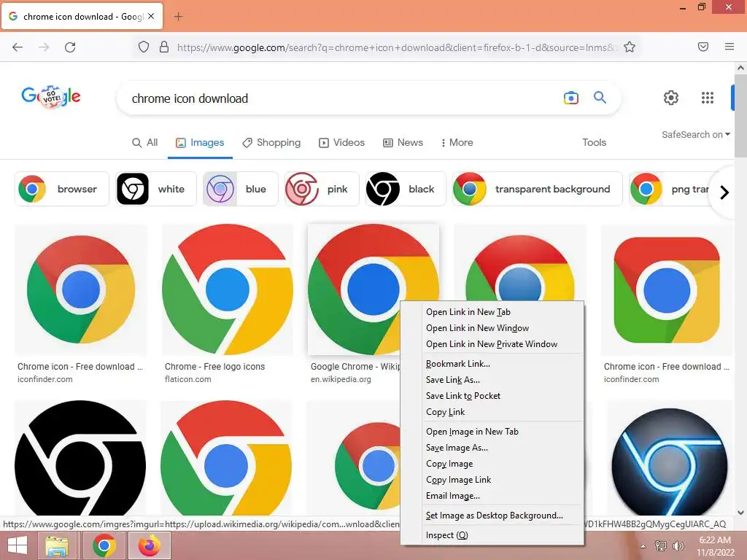
Task: Click the browser address bar URL
Action: coord(398,47)
